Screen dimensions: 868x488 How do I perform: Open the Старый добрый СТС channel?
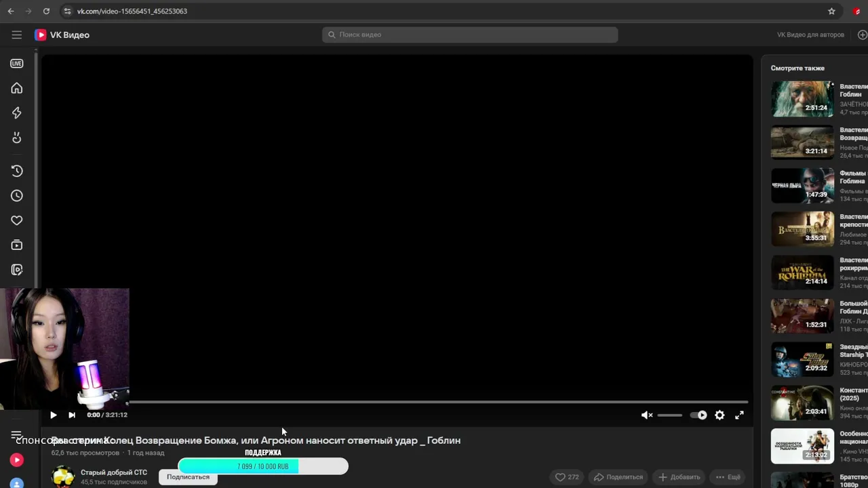[x=114, y=472]
